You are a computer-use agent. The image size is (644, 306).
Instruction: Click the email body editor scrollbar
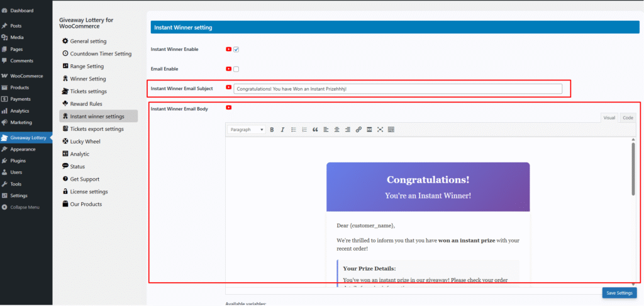pos(633,170)
